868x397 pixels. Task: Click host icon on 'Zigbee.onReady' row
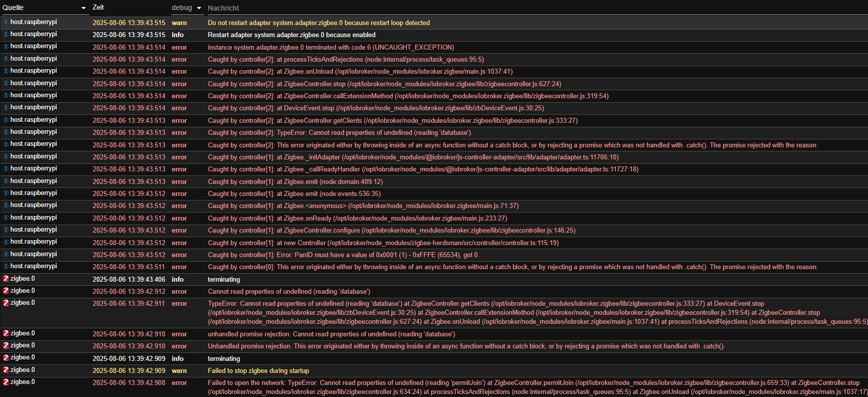(x=6, y=218)
